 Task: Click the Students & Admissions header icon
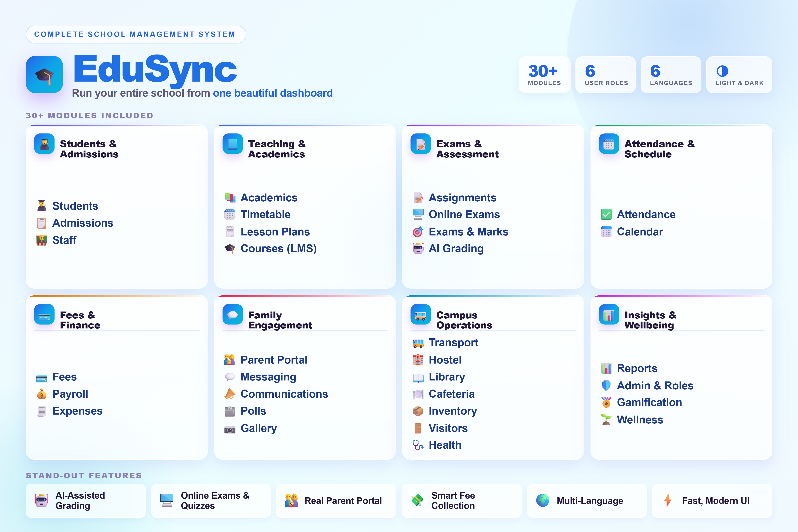44,144
